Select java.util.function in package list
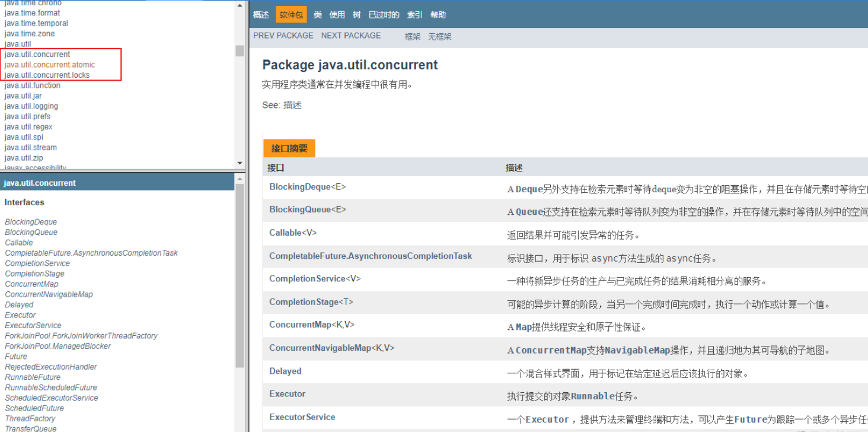 [x=33, y=85]
